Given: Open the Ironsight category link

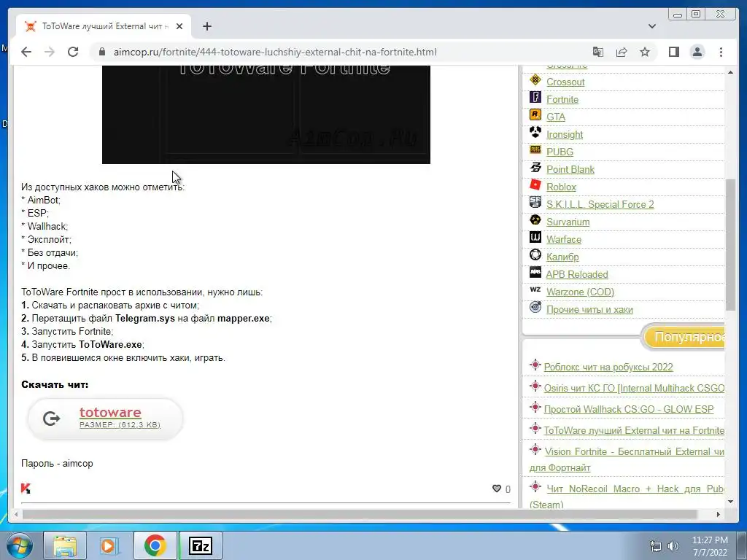Looking at the screenshot, I should point(565,135).
